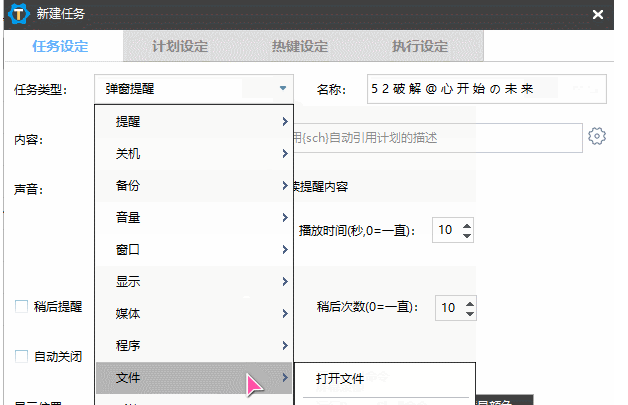The width and height of the screenshot is (628, 405).
Task: Enable the 稍后提醒 checkbox
Action: (22, 307)
